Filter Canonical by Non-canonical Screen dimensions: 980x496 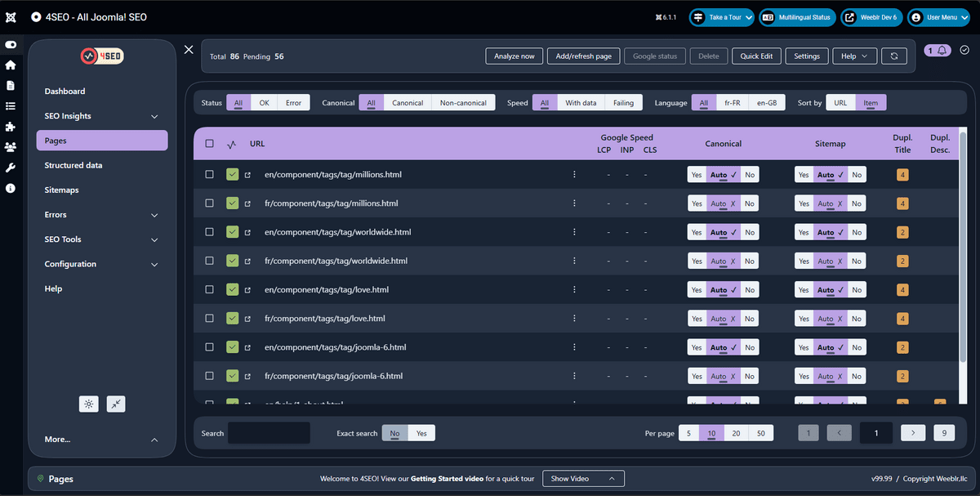click(x=463, y=103)
